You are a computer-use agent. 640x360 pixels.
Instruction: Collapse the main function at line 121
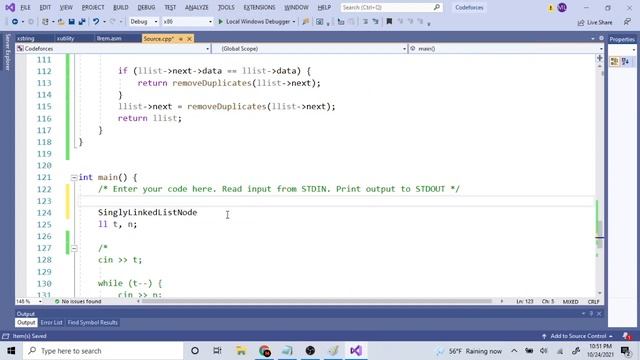[74, 178]
